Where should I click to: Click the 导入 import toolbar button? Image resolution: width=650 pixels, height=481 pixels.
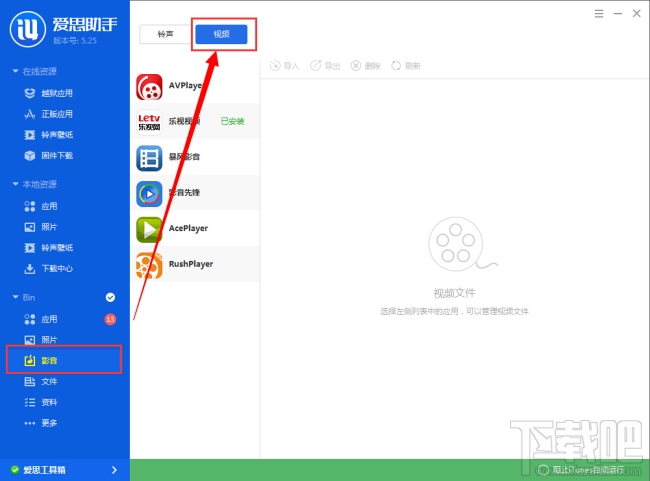[x=284, y=66]
